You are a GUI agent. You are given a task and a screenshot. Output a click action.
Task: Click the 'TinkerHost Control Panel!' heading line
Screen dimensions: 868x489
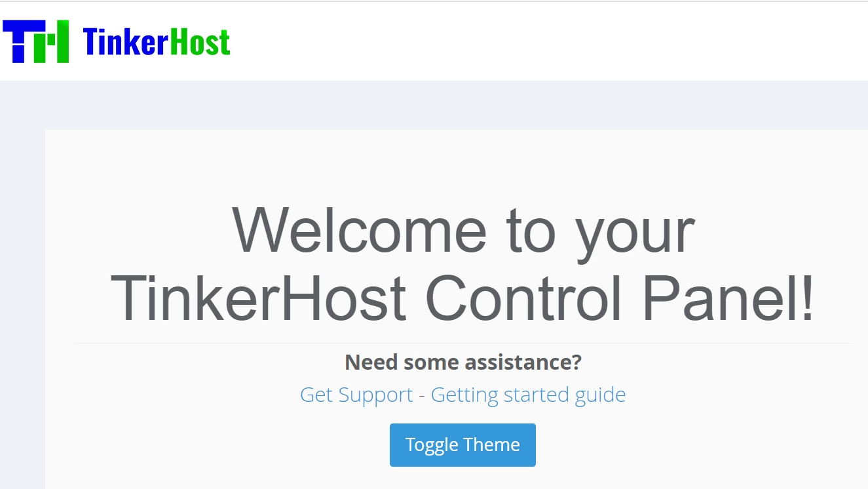pyautogui.click(x=463, y=298)
